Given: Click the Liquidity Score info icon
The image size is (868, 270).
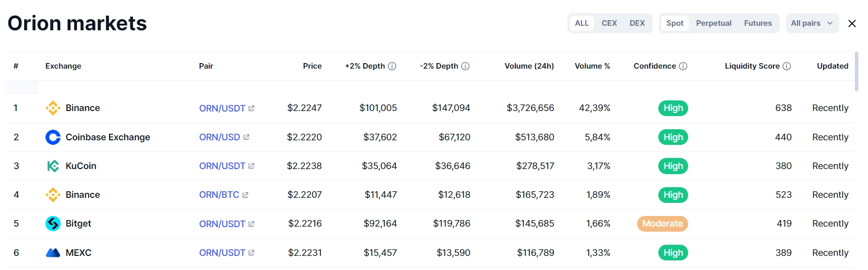Looking at the screenshot, I should 787,66.
